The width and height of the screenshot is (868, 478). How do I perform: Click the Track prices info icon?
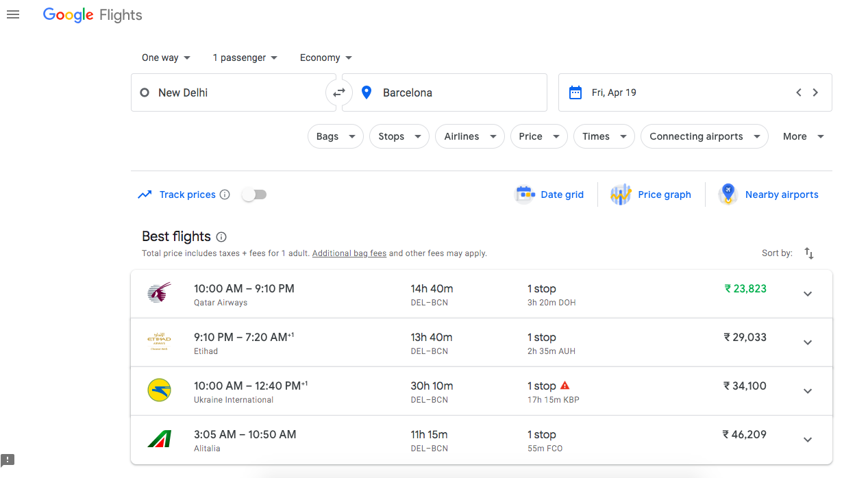coord(225,194)
